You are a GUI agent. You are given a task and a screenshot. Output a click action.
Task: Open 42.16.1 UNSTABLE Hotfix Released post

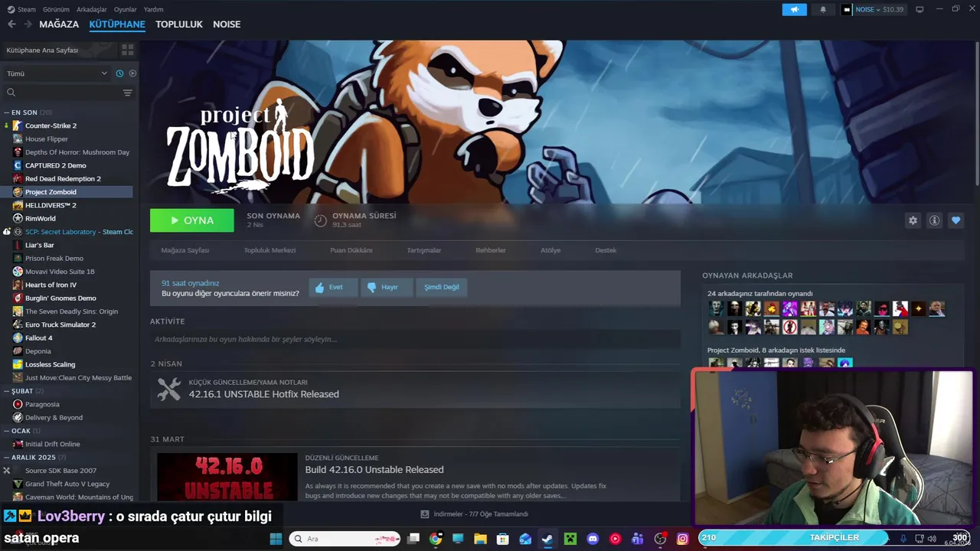pyautogui.click(x=264, y=394)
